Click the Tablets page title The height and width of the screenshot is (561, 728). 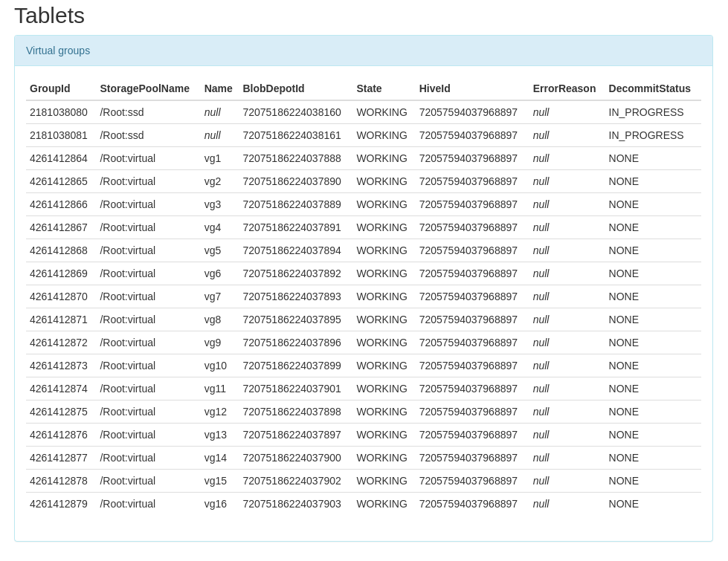tap(49, 16)
